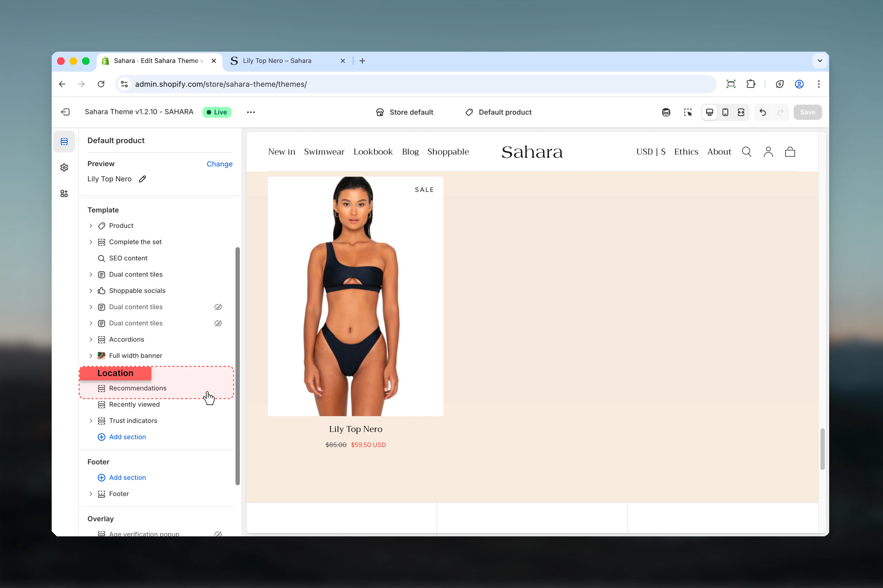
Task: Open the Ethics storefront link
Action: coord(686,152)
